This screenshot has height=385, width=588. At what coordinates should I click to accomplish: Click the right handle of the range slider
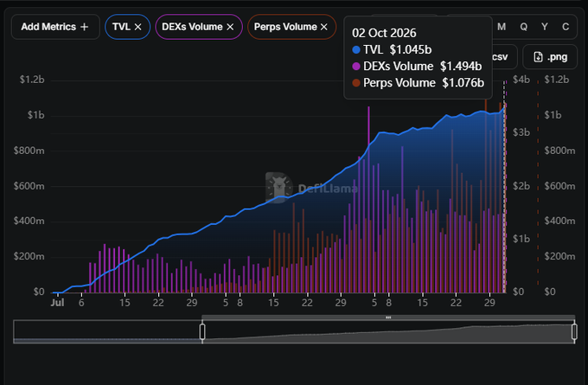point(574,331)
